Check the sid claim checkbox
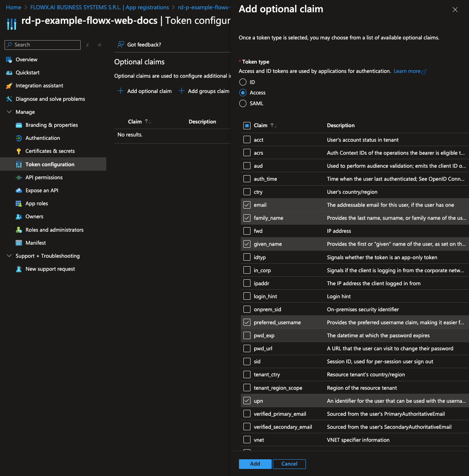 tap(247, 361)
